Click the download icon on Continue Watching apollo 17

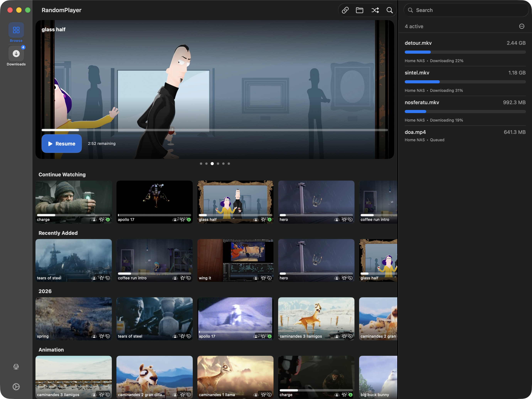[189, 220]
